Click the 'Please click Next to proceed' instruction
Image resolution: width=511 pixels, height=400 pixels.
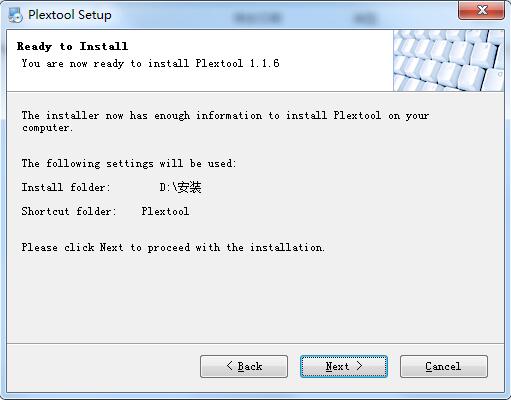coord(173,247)
